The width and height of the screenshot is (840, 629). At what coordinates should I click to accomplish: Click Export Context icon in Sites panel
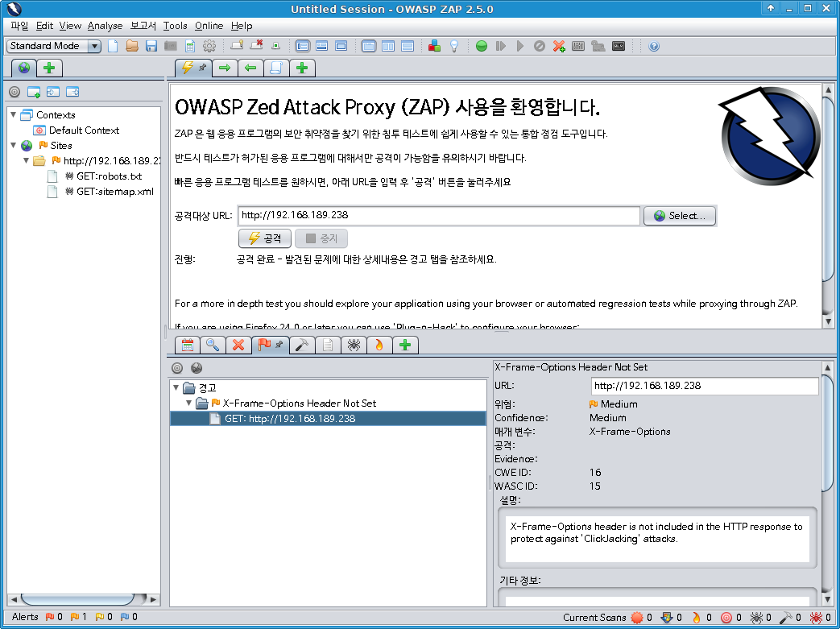coord(72,92)
